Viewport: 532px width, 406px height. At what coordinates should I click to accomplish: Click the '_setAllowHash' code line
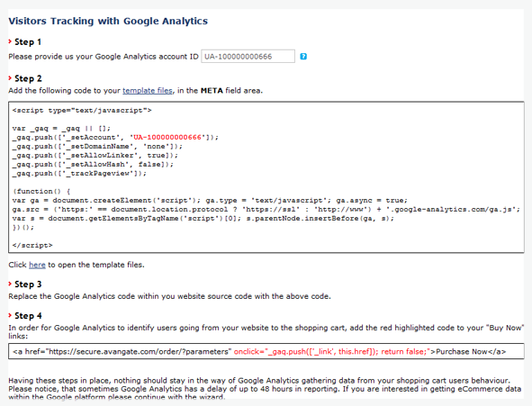tap(93, 165)
